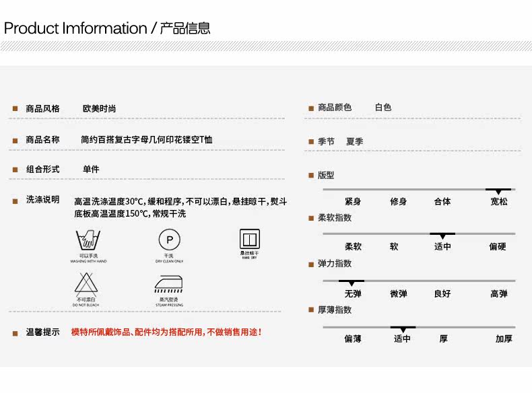Click the 商品名称 label
532x393 pixels.
pos(42,139)
